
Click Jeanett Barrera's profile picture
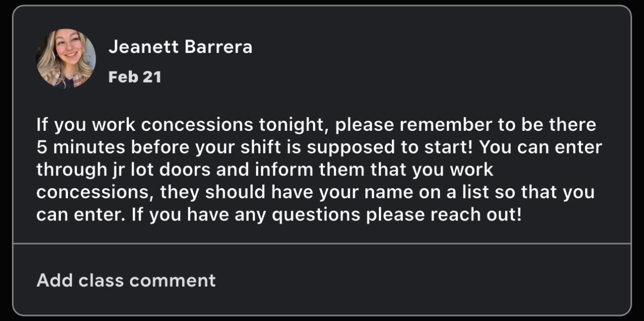66,58
